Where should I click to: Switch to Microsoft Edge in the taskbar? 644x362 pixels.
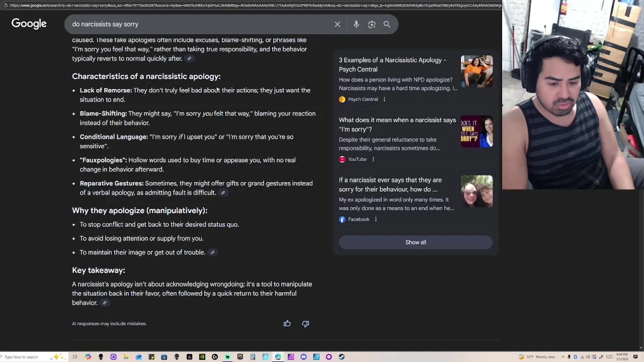[278, 357]
